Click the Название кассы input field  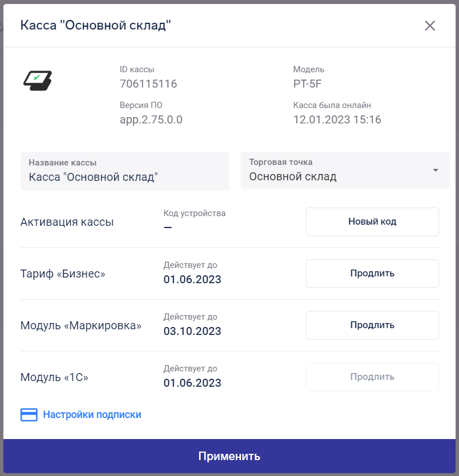tap(125, 171)
